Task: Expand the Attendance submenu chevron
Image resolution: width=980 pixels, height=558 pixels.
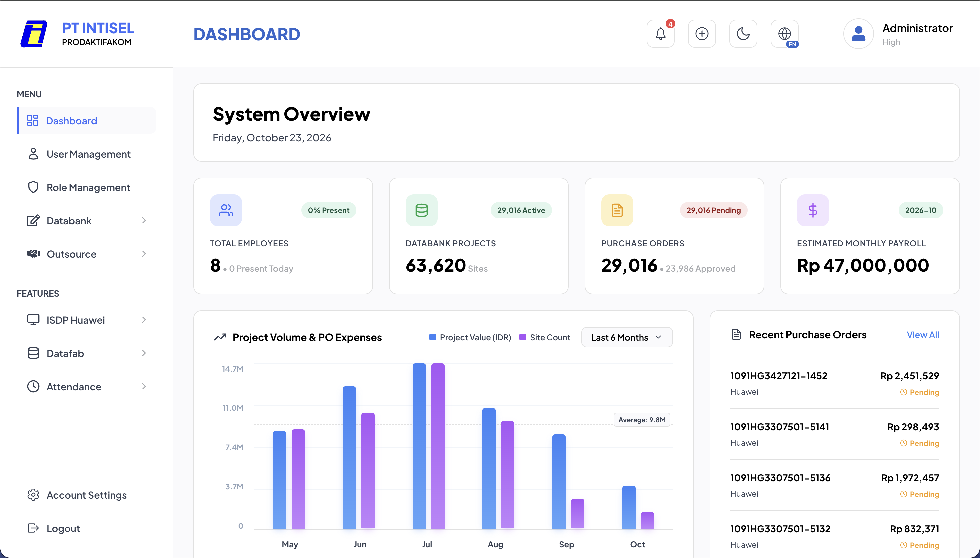Action: tap(144, 386)
